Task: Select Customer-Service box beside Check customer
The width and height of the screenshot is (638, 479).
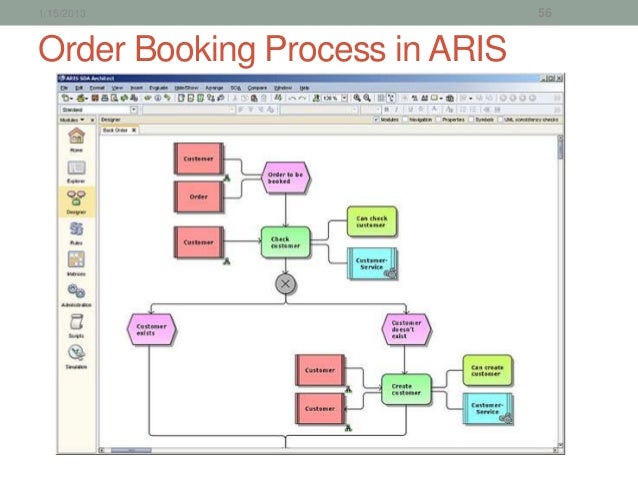Action: tap(372, 264)
